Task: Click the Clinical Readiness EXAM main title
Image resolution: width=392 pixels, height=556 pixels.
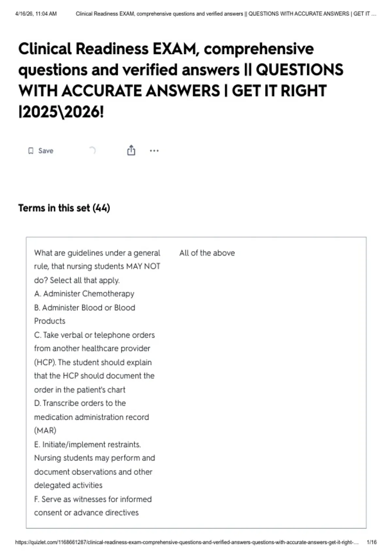Action: click(181, 80)
